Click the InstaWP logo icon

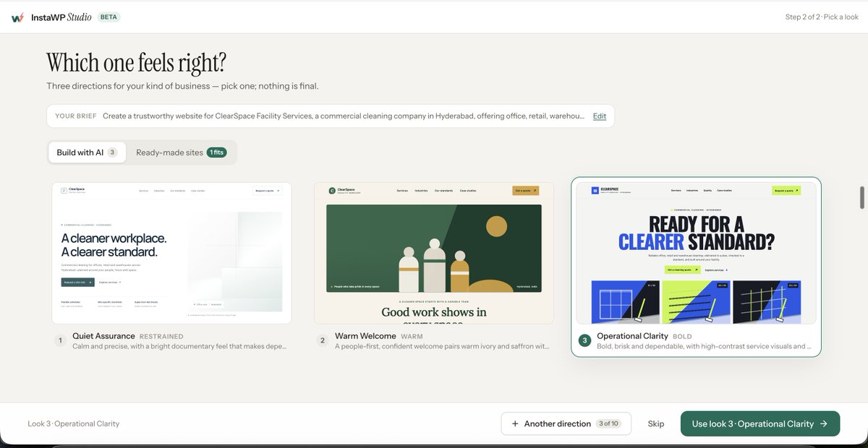coord(17,17)
